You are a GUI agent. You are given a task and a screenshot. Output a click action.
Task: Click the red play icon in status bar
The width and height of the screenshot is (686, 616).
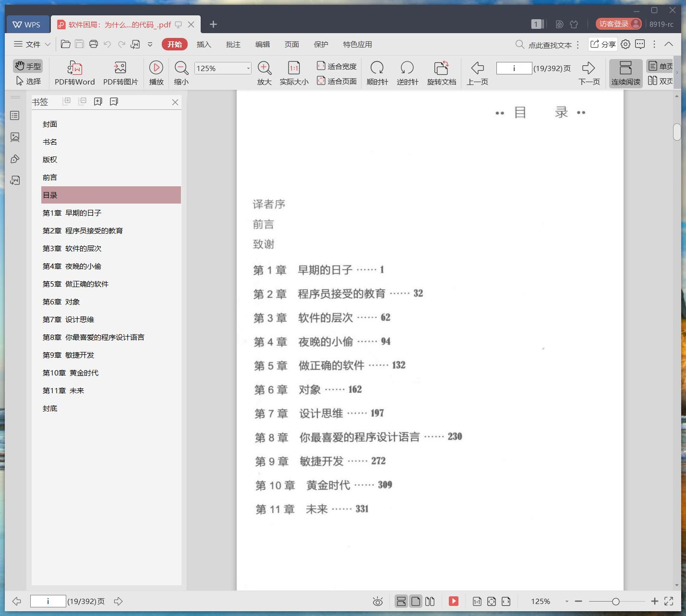pos(454,601)
